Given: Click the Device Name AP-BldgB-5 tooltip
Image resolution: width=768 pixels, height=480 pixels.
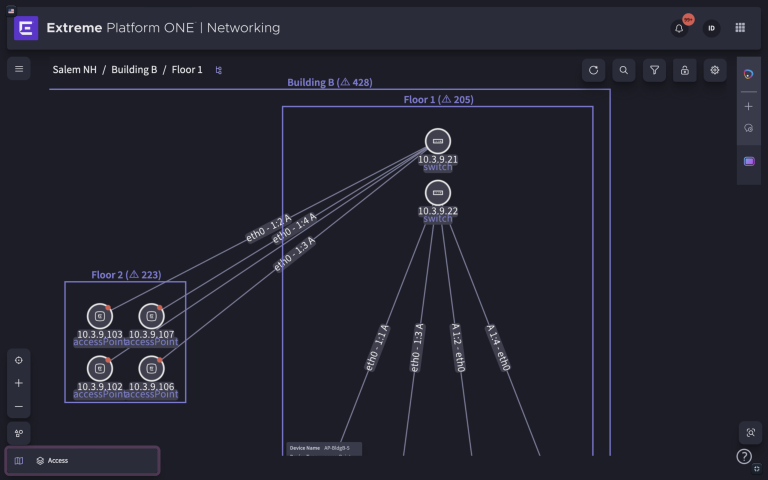Looking at the screenshot, I should 324,449.
